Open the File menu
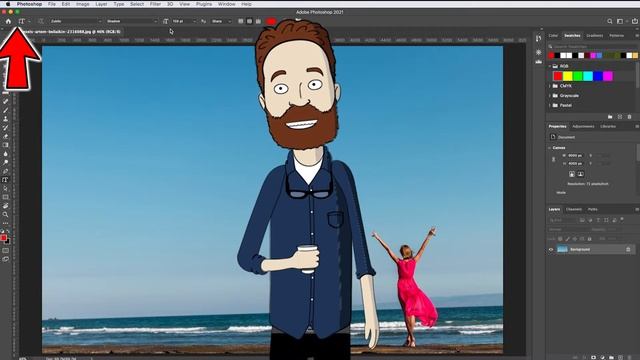Screen dimensions: 640x360 coord(51,4)
